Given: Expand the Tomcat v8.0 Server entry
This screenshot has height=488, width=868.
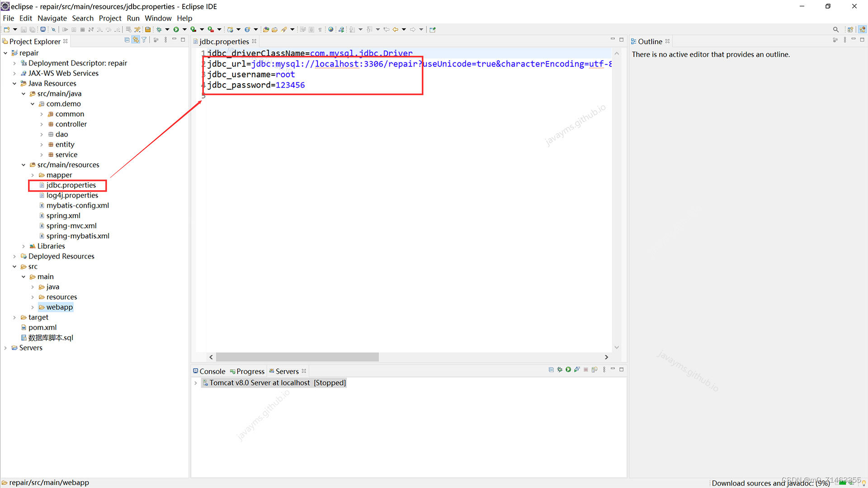Looking at the screenshot, I should tap(196, 383).
